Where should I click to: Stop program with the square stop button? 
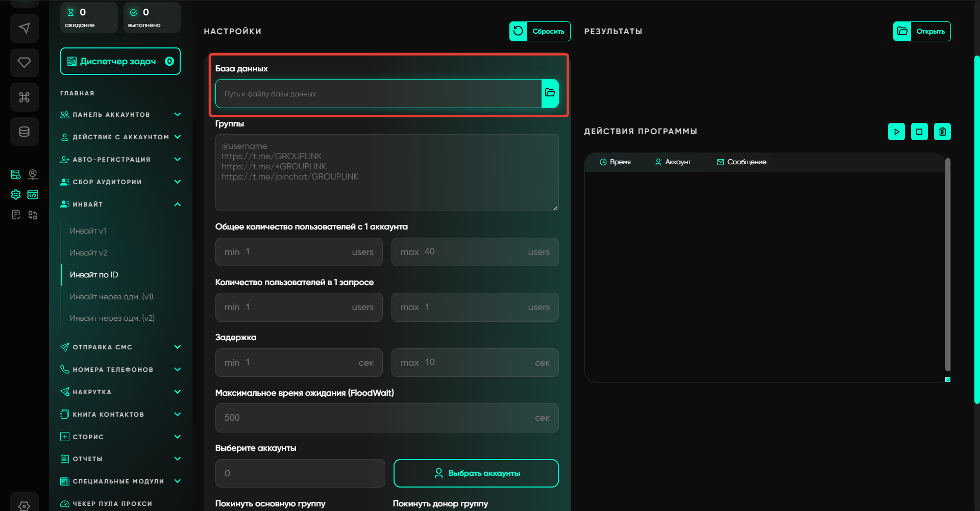(x=919, y=132)
